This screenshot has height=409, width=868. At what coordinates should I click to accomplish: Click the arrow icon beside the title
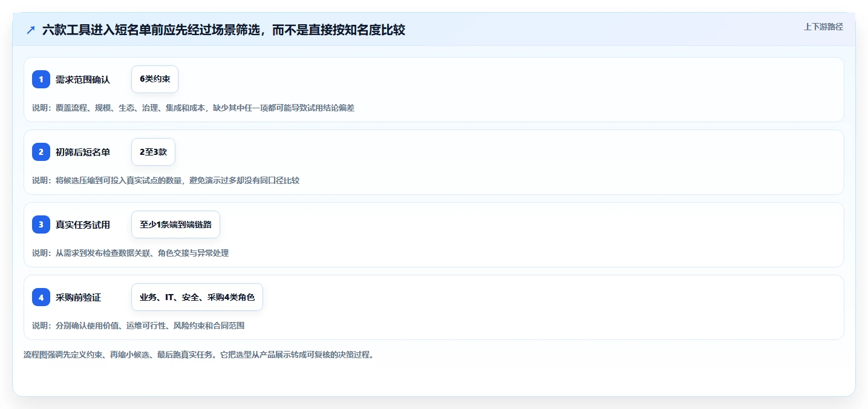coord(31,30)
